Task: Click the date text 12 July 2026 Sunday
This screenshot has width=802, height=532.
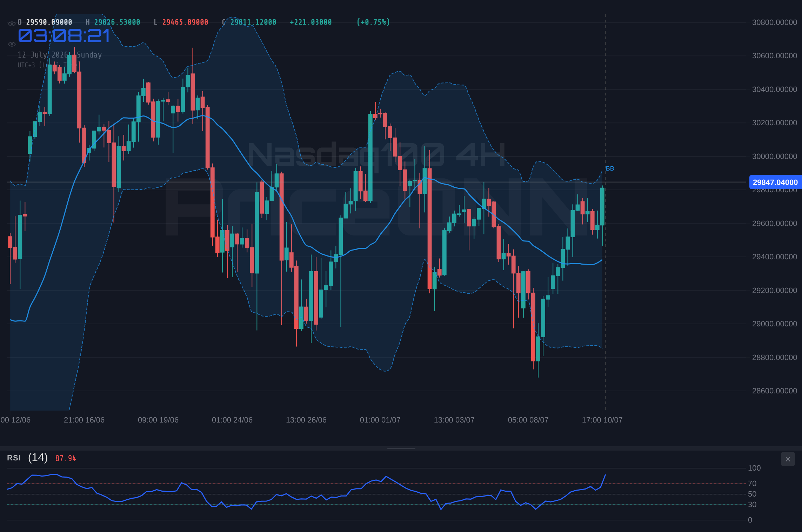Action: tap(60, 55)
